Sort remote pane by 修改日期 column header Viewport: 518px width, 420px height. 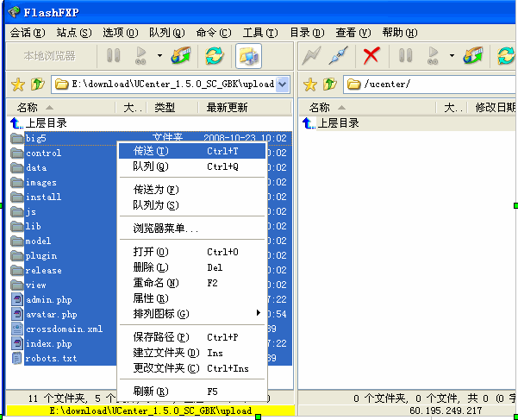[x=492, y=108]
